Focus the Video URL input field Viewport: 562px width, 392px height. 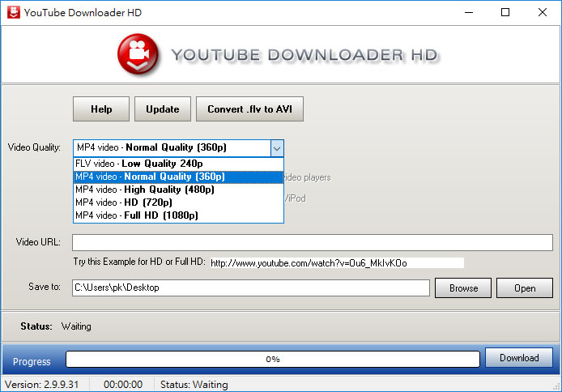pos(313,243)
